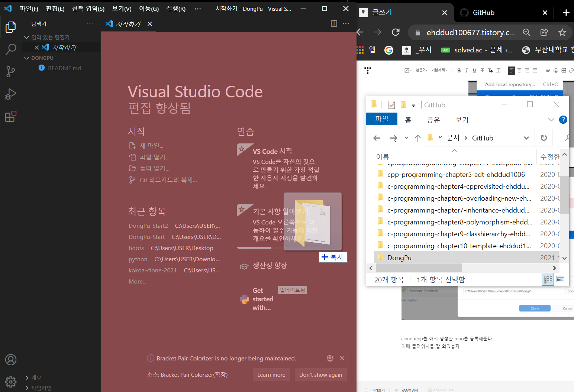Open a new browser tab
This screenshot has height=392, width=574.
point(566,13)
